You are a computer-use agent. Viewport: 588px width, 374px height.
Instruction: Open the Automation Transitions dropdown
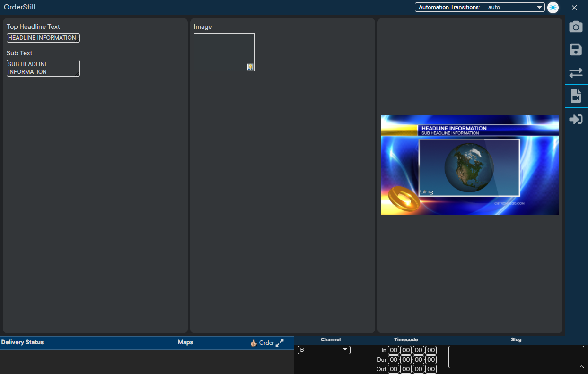coord(480,7)
